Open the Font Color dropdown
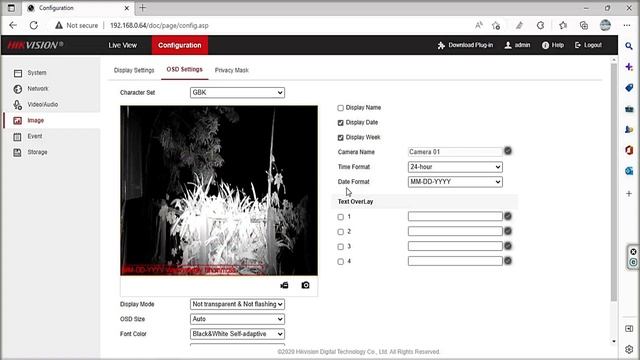The image size is (640, 360). tap(237, 334)
